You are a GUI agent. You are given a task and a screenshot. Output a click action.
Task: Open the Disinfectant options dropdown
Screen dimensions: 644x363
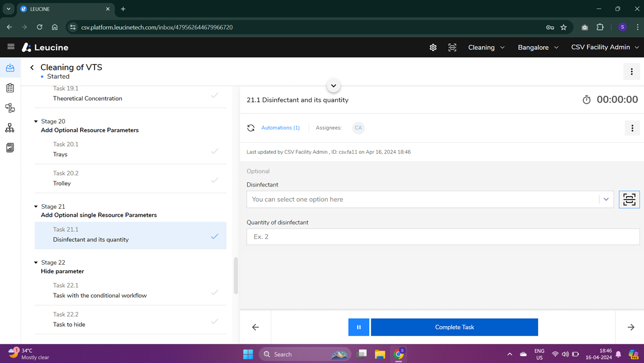(606, 199)
